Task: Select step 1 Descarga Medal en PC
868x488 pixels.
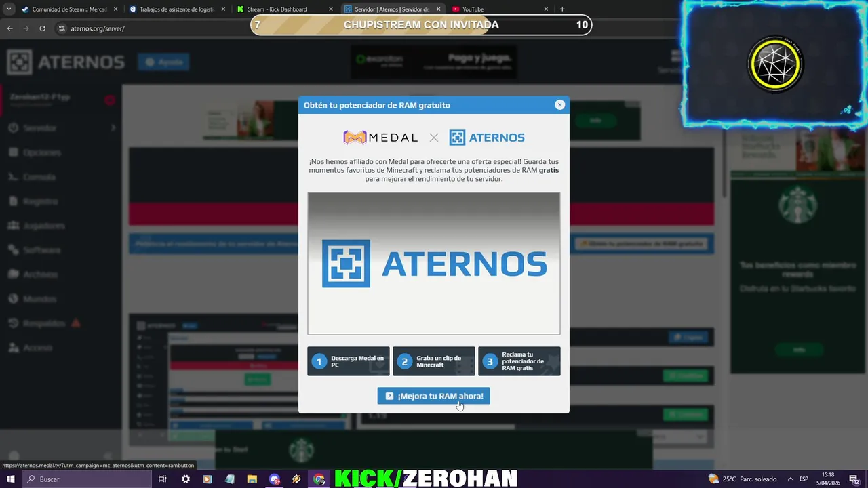Action: point(349,361)
